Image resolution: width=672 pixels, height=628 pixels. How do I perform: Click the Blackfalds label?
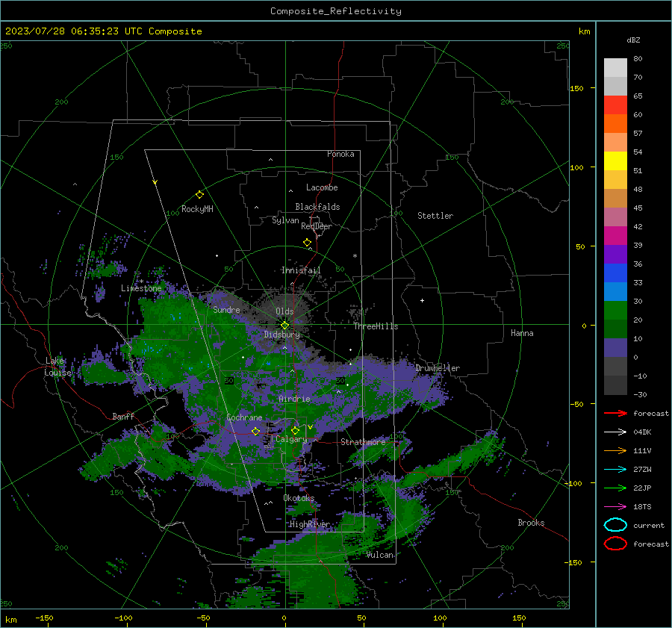point(317,207)
